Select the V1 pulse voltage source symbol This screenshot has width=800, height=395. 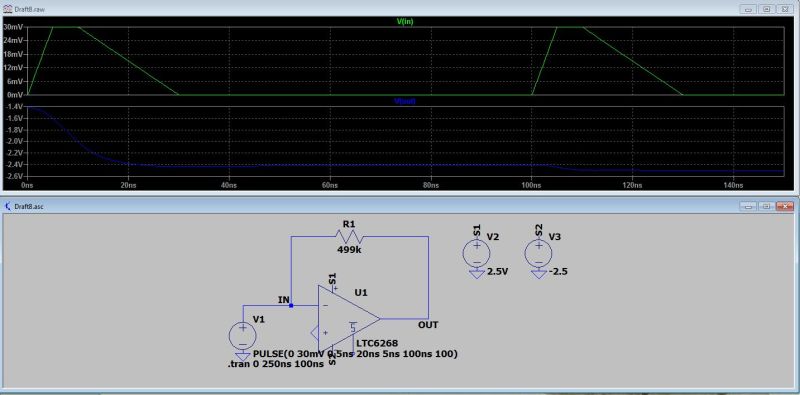[243, 336]
